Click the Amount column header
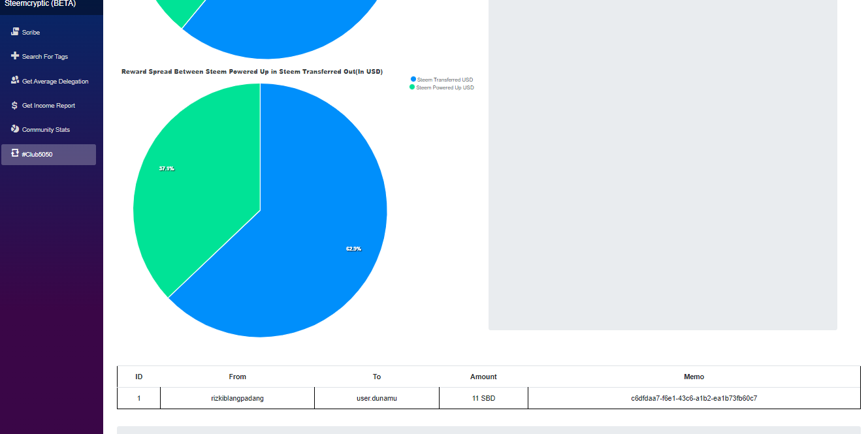Viewport: 868px width, 434px height. [483, 377]
